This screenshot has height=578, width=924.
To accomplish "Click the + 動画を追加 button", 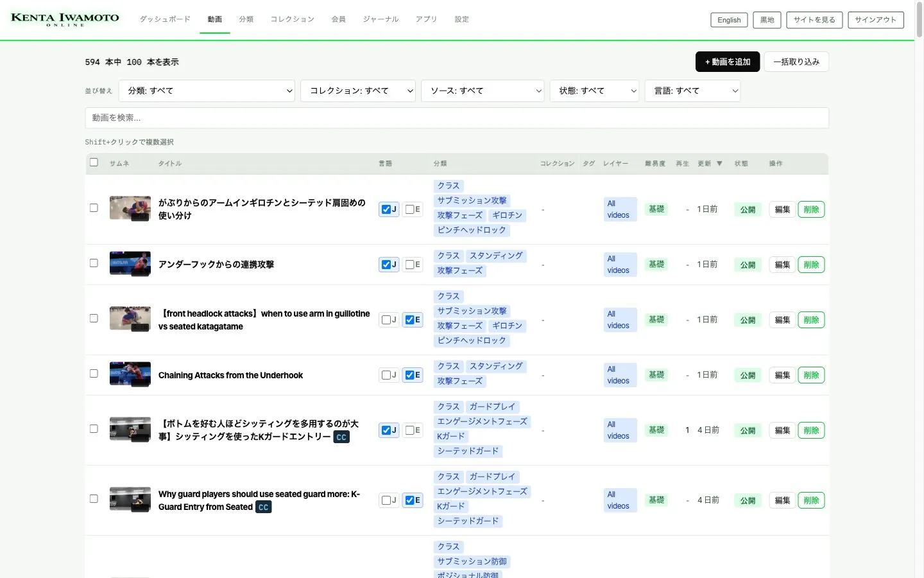I will [728, 62].
